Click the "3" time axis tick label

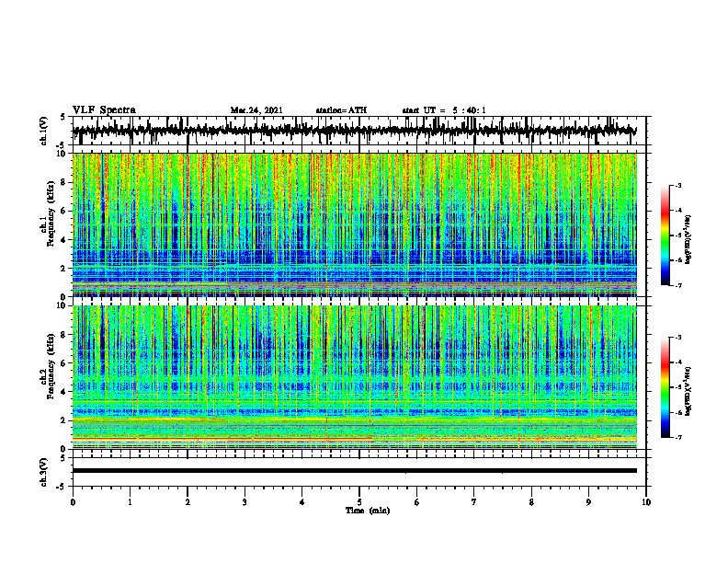point(245,502)
